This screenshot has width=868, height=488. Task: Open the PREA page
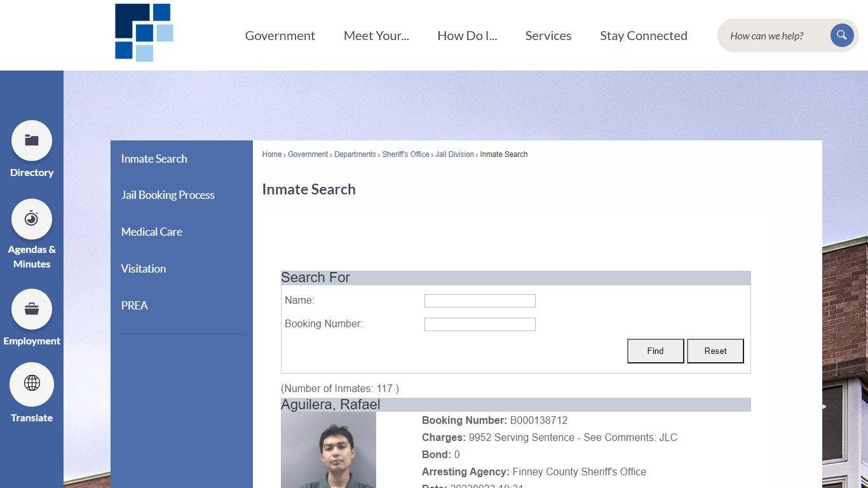point(135,306)
